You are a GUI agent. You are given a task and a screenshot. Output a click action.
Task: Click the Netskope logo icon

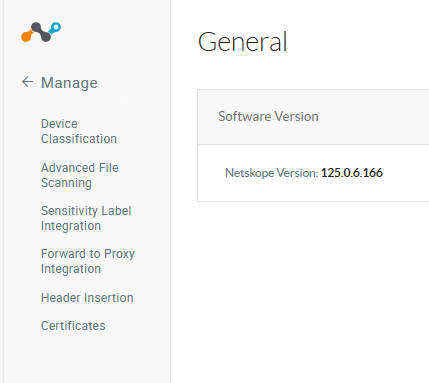click(41, 32)
